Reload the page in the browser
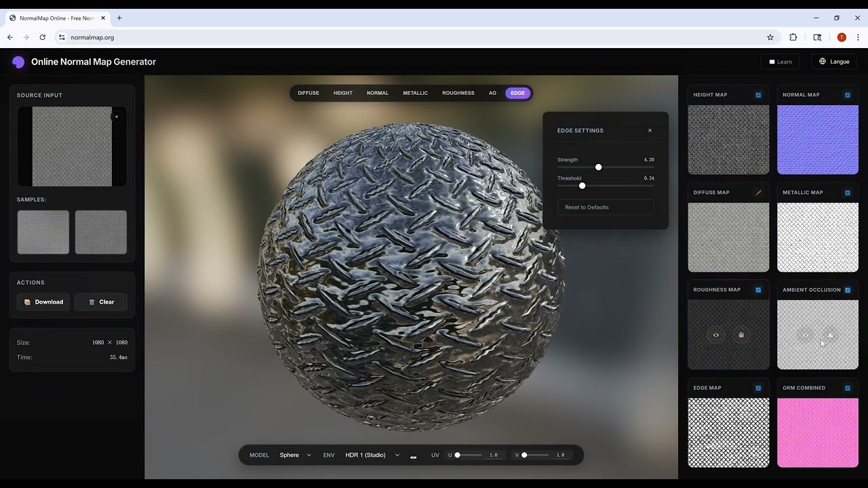Image resolution: width=868 pixels, height=488 pixels. click(42, 37)
